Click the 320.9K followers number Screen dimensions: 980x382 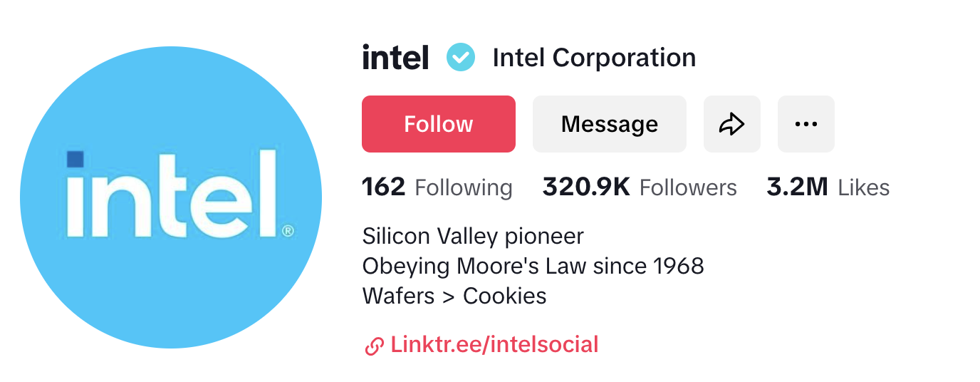(586, 187)
